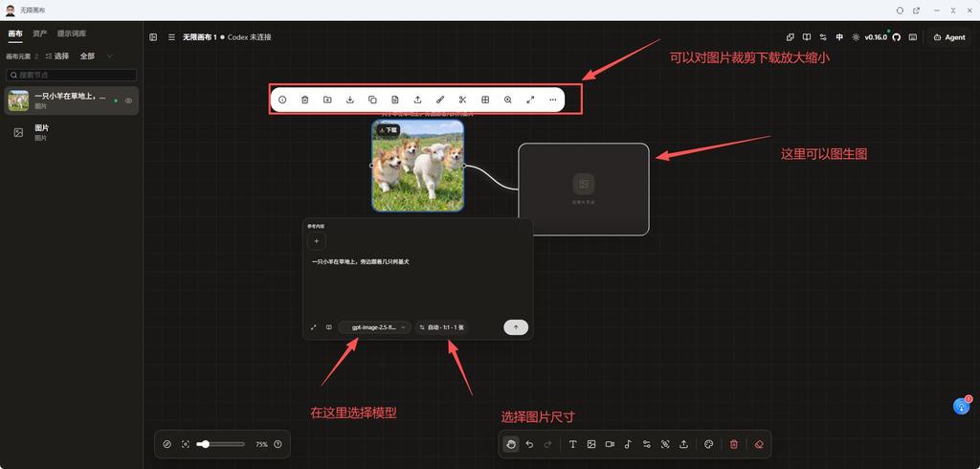Click the sliders icon in bottom toolbar
Image resolution: width=980 pixels, height=469 pixels.
click(x=647, y=444)
